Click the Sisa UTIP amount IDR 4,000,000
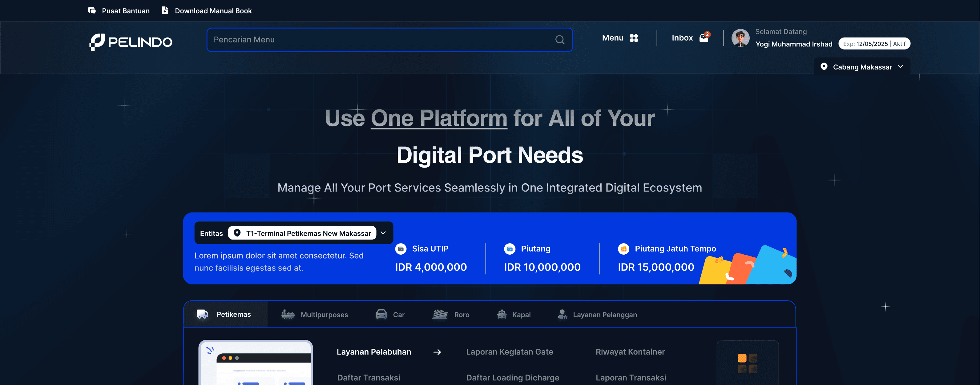Viewport: 980px width, 385px height. [x=431, y=267]
